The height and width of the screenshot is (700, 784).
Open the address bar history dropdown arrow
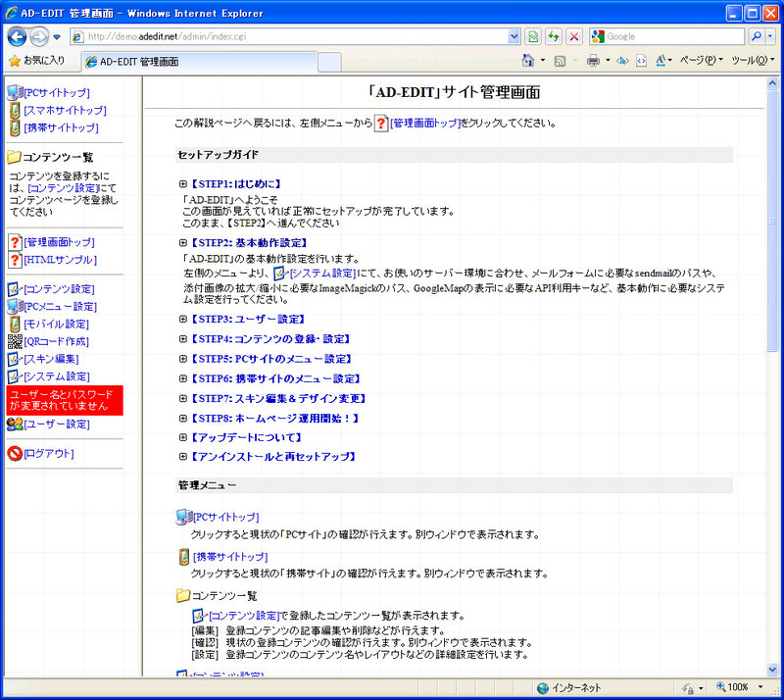tap(514, 36)
